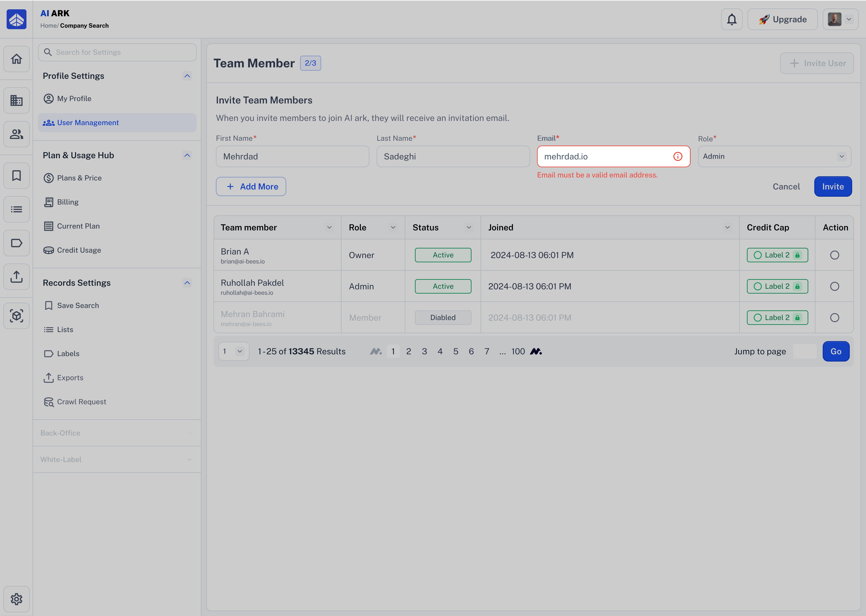Open the home icon in left rail
Screen dimensions: 866x616
tap(16, 59)
